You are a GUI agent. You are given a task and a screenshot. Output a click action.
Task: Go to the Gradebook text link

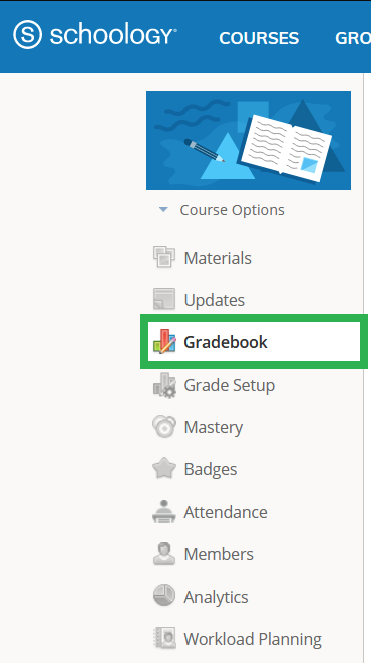tap(225, 342)
